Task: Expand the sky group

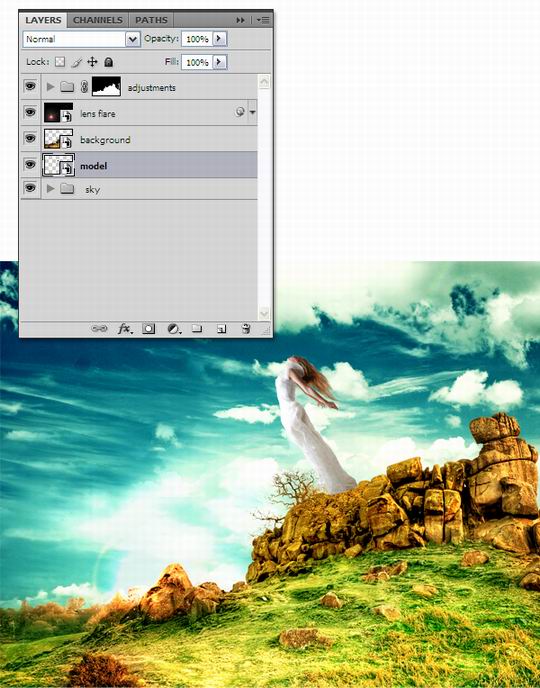Action: click(x=50, y=189)
